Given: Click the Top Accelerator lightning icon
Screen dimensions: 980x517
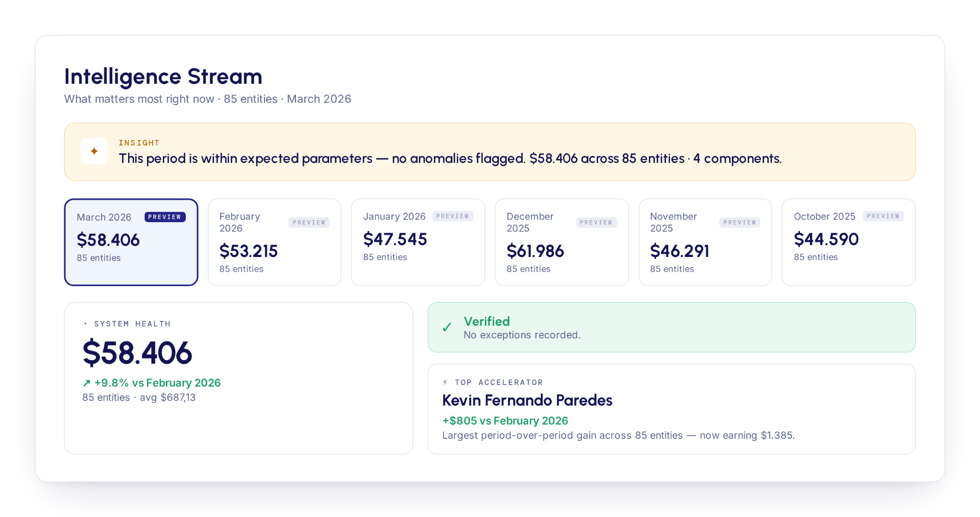Looking at the screenshot, I should 445,382.
